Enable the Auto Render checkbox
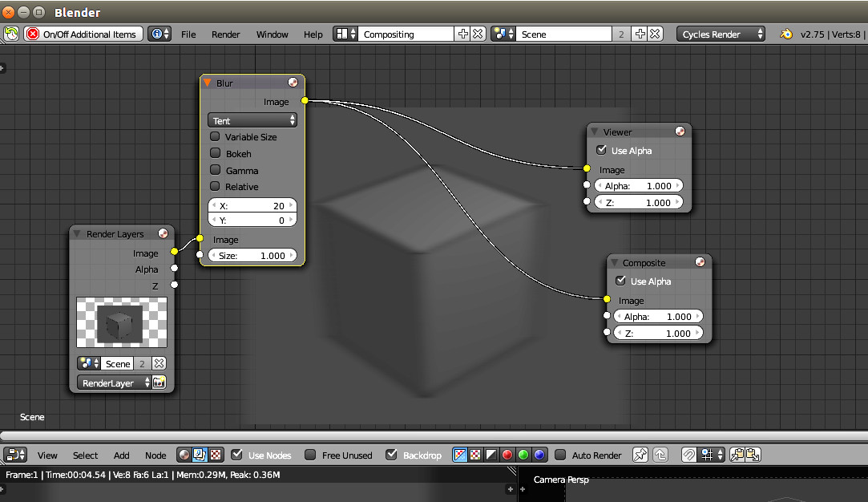Screen dimensions: 868x502 [560, 455]
